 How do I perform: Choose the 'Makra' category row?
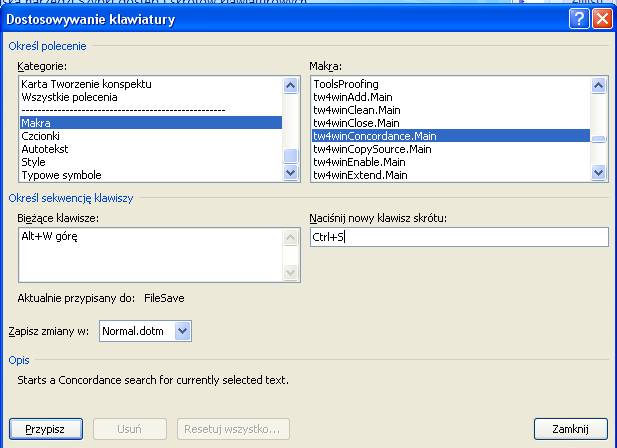coord(151,123)
